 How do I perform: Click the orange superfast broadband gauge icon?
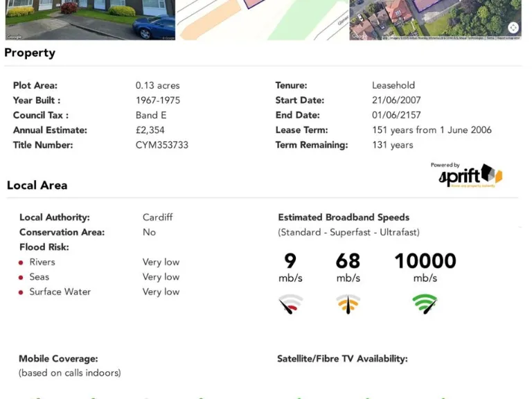point(348,303)
